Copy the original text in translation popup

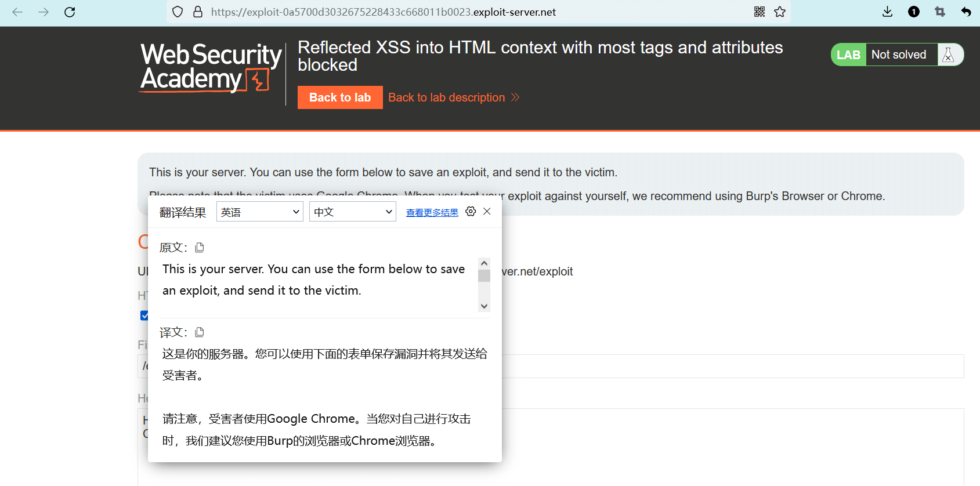pyautogui.click(x=200, y=248)
